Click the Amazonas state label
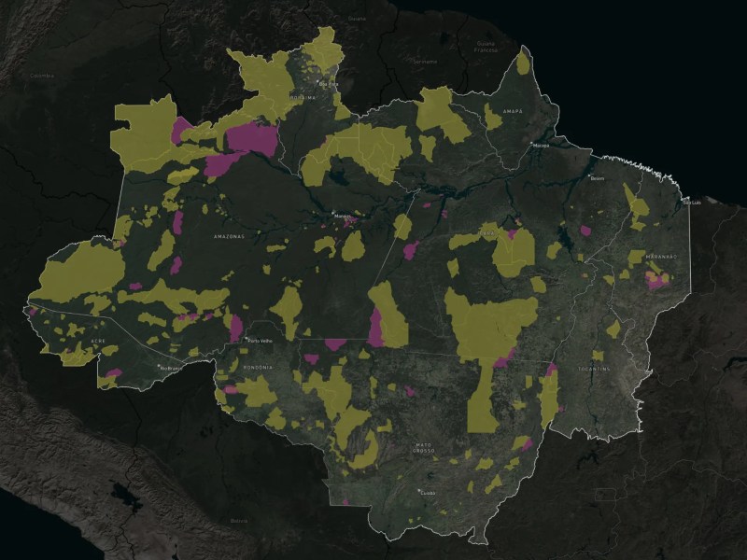The height and width of the screenshot is (560, 747). 229,237
